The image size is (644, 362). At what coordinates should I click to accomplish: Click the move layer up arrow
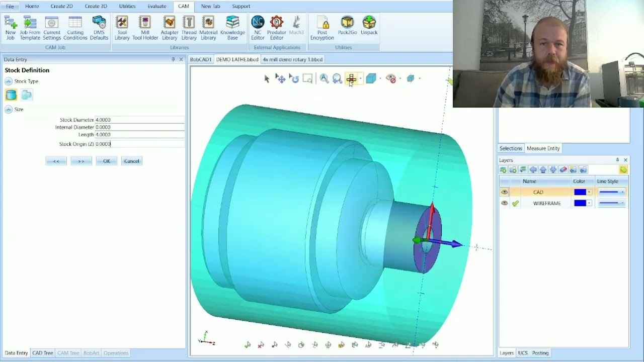(x=543, y=170)
